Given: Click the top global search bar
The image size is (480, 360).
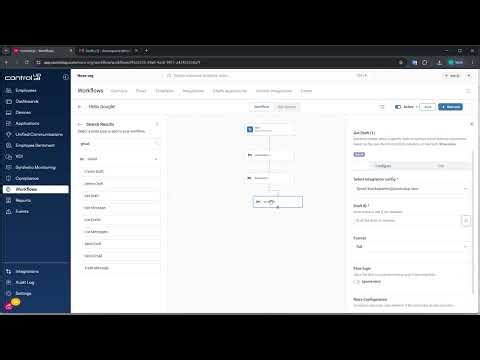Looking at the screenshot, I should [267, 76].
